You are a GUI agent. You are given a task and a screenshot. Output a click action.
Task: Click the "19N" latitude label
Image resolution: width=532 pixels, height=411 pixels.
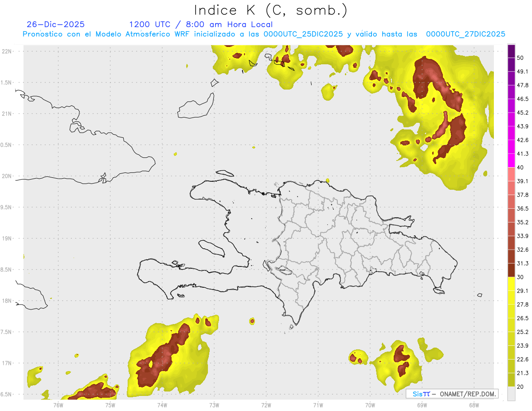(x=6, y=238)
